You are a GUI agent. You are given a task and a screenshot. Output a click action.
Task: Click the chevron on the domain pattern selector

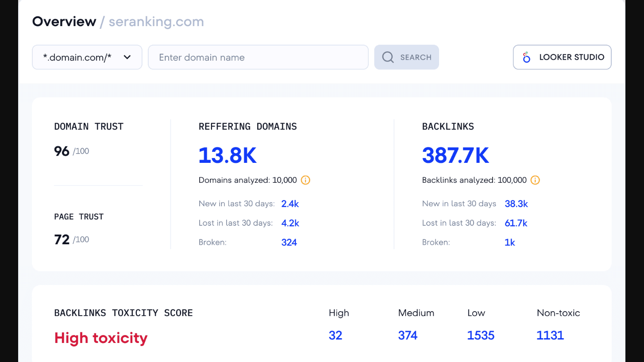(x=127, y=57)
